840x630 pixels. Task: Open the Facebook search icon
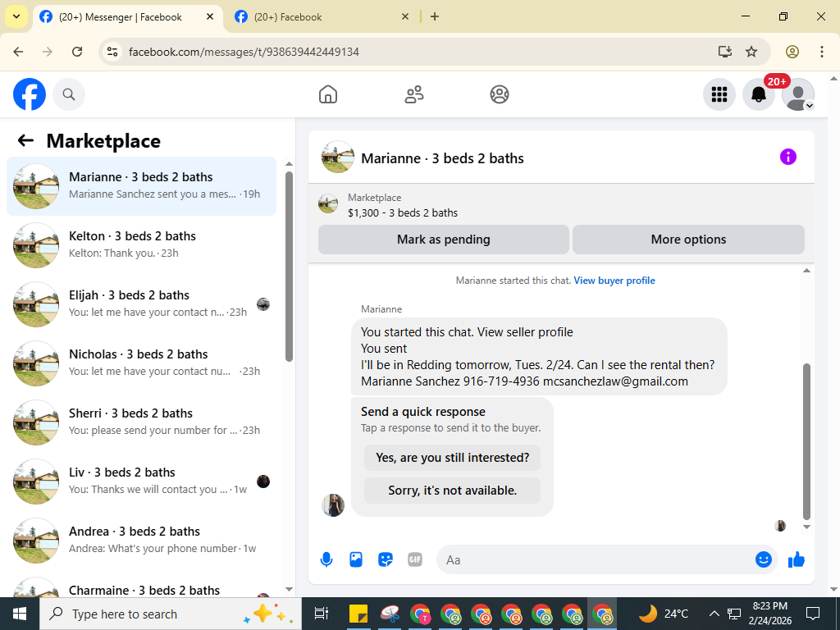pos(69,94)
